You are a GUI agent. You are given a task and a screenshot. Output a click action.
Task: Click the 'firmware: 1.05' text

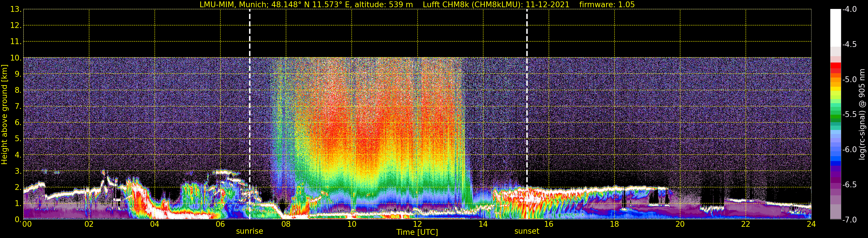coord(607,4)
